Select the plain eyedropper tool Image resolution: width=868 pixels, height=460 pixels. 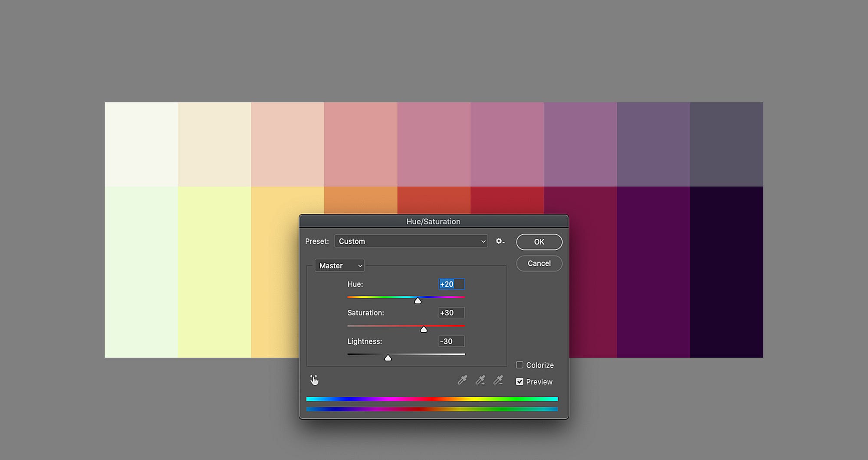click(x=462, y=381)
